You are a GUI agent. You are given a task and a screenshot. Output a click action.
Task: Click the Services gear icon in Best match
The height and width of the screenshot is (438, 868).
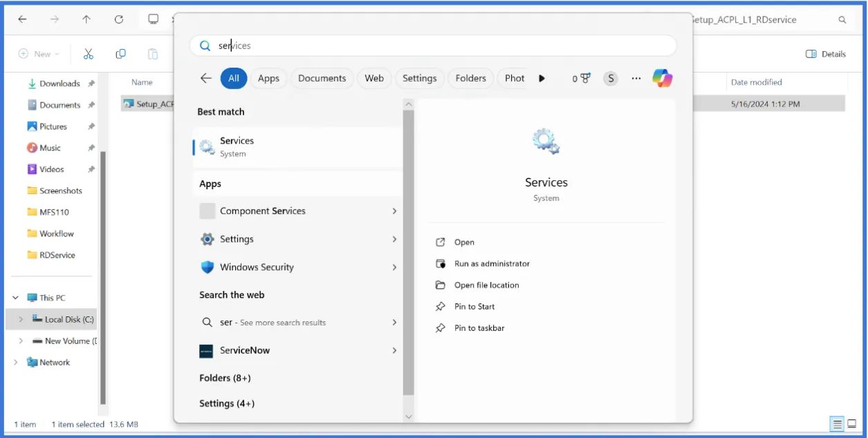207,146
